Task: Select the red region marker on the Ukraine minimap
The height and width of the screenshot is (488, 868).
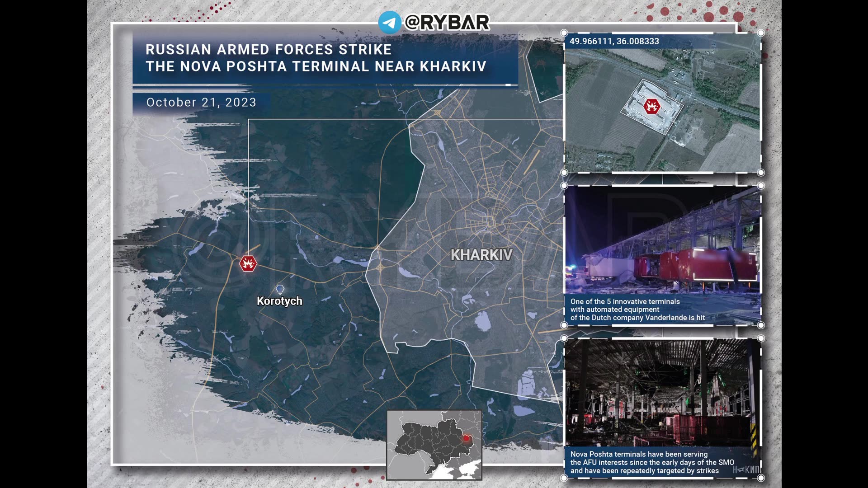Action: coord(466,437)
